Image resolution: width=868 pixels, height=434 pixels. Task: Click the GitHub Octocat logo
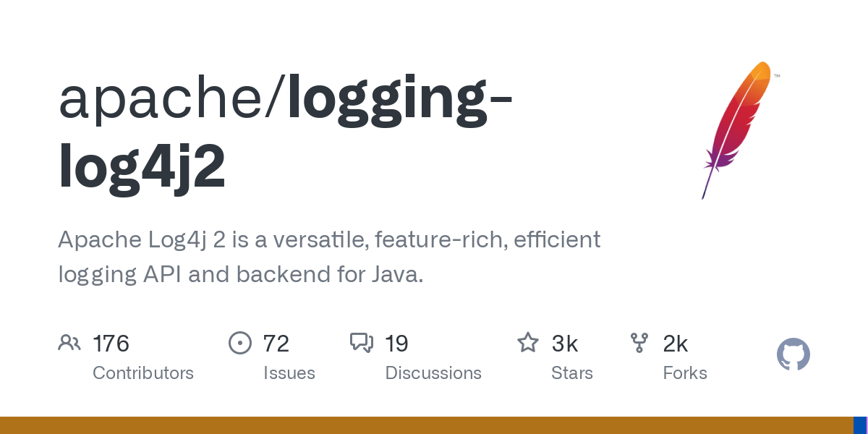tap(793, 355)
